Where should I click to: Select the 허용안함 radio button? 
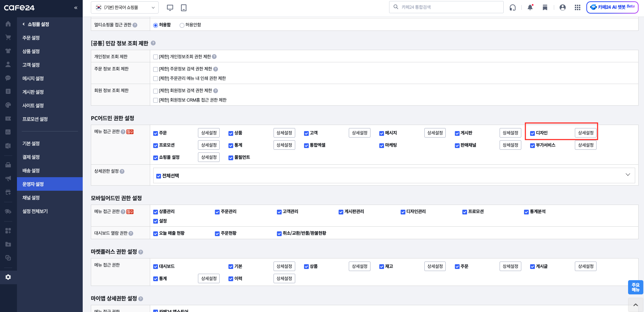point(182,25)
